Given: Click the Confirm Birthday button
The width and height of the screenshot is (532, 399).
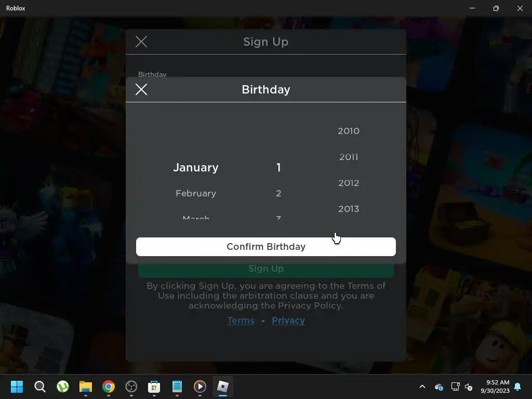Looking at the screenshot, I should pos(265,247).
